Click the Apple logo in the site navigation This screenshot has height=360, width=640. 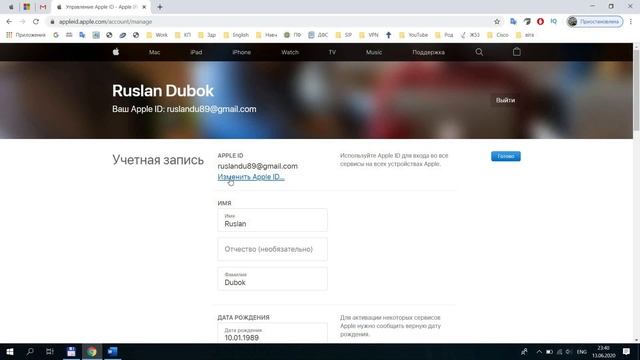coord(116,52)
